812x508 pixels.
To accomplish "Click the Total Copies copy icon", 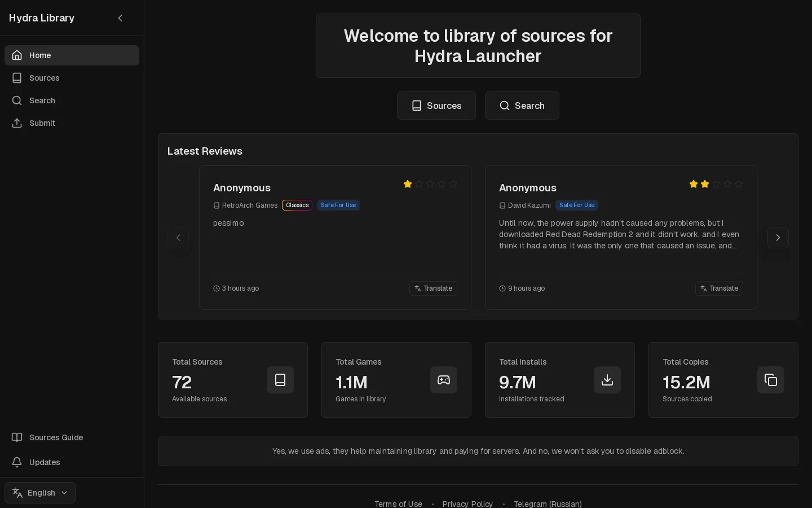I will click(771, 380).
